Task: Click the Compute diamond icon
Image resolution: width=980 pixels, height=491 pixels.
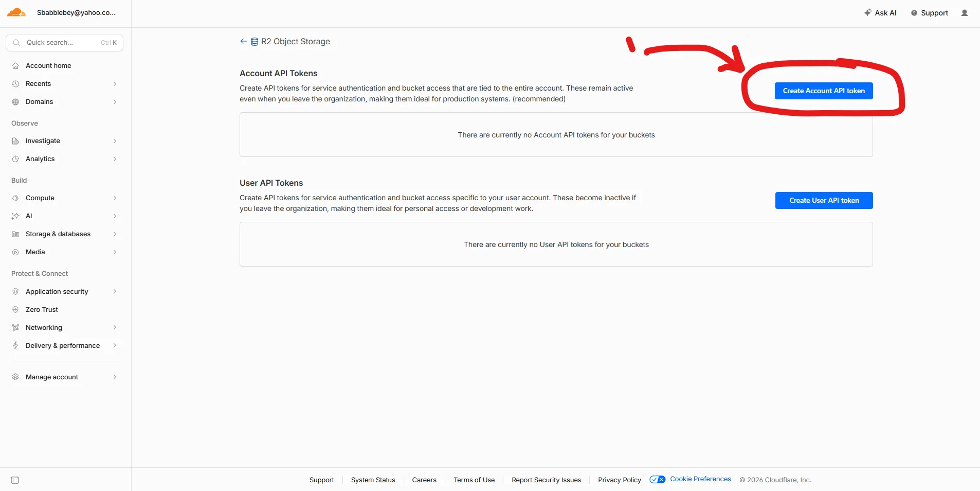Action: pyautogui.click(x=15, y=198)
